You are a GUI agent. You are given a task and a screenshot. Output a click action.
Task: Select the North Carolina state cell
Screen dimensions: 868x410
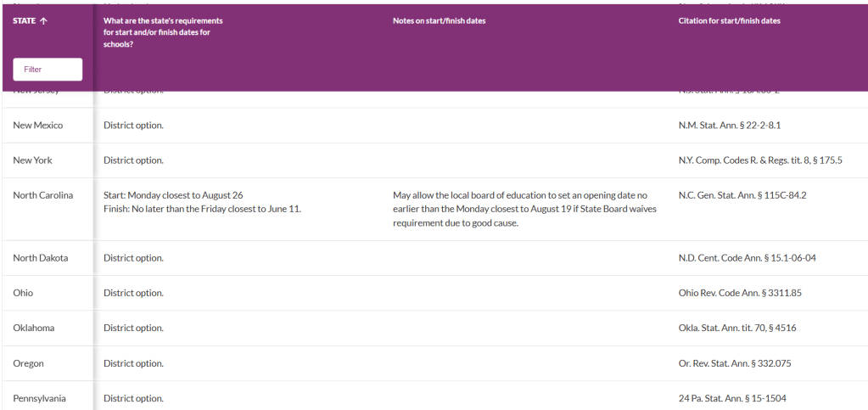42,195
